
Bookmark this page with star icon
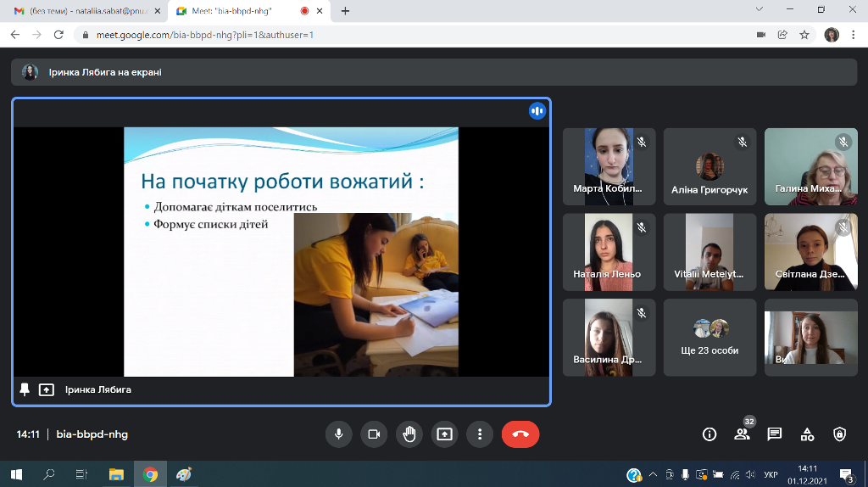tap(804, 35)
